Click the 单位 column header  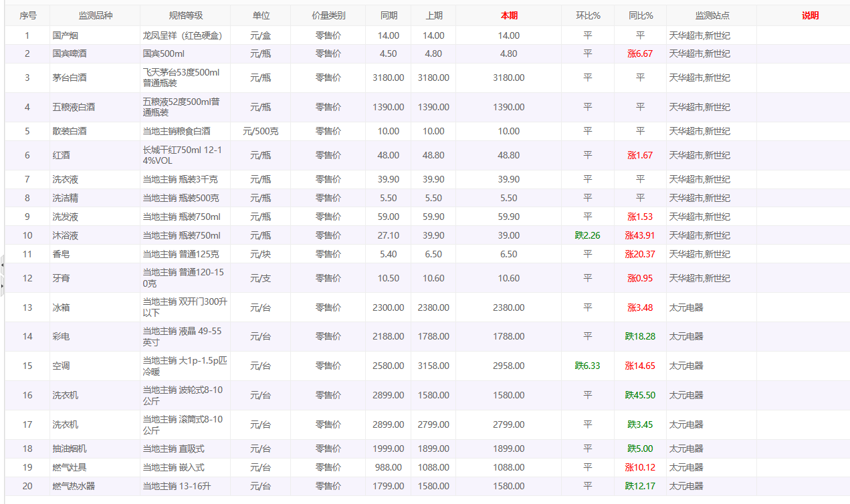(x=261, y=15)
